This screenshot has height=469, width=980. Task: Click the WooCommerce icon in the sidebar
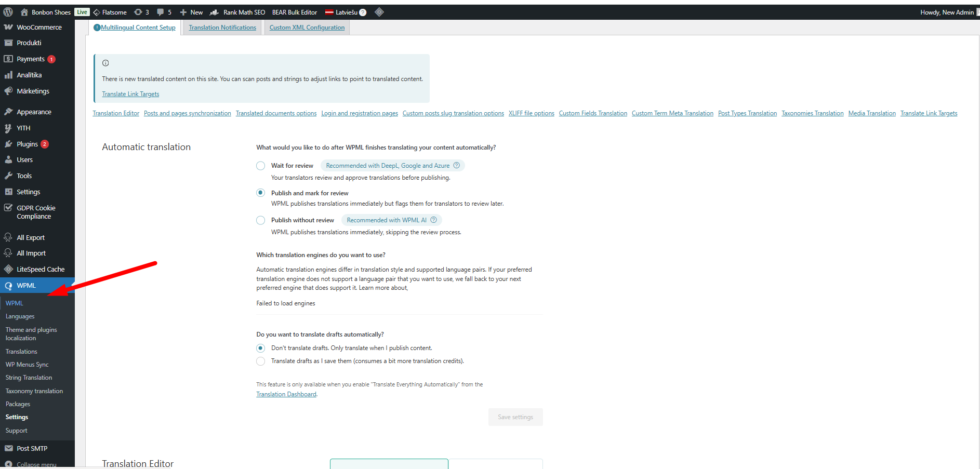[8, 27]
